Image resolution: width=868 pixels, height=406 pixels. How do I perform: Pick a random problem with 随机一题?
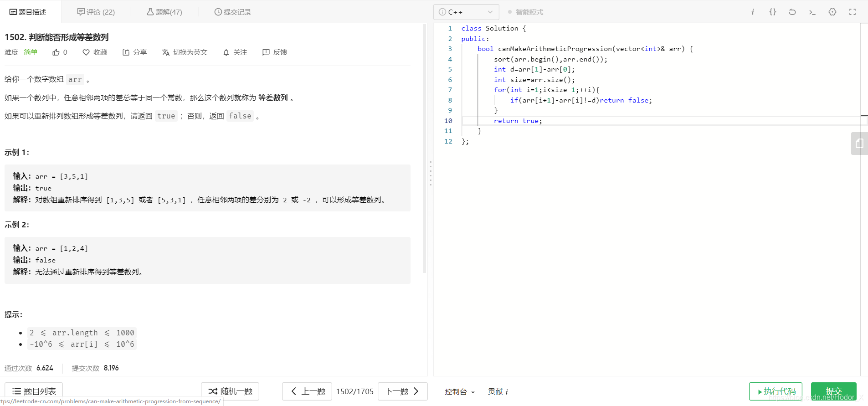[x=230, y=391]
